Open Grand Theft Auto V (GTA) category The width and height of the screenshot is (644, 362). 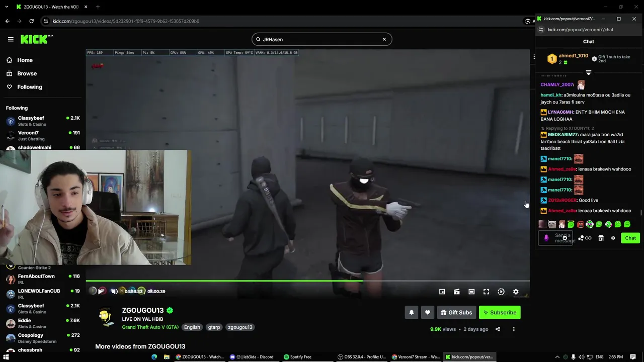click(x=150, y=327)
